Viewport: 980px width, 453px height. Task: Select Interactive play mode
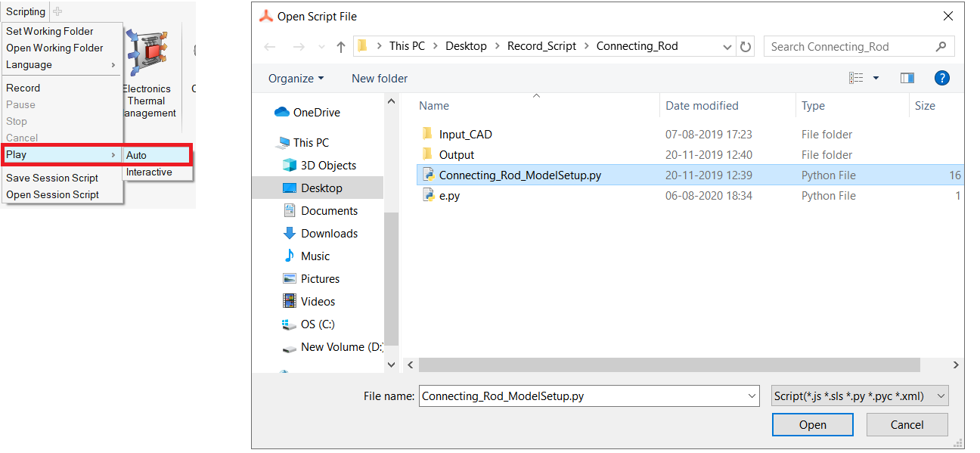(149, 172)
